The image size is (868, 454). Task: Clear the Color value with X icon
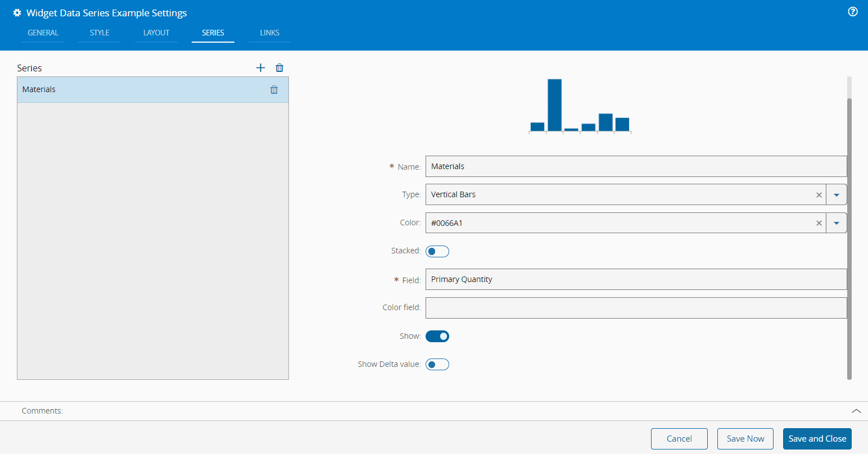(819, 223)
